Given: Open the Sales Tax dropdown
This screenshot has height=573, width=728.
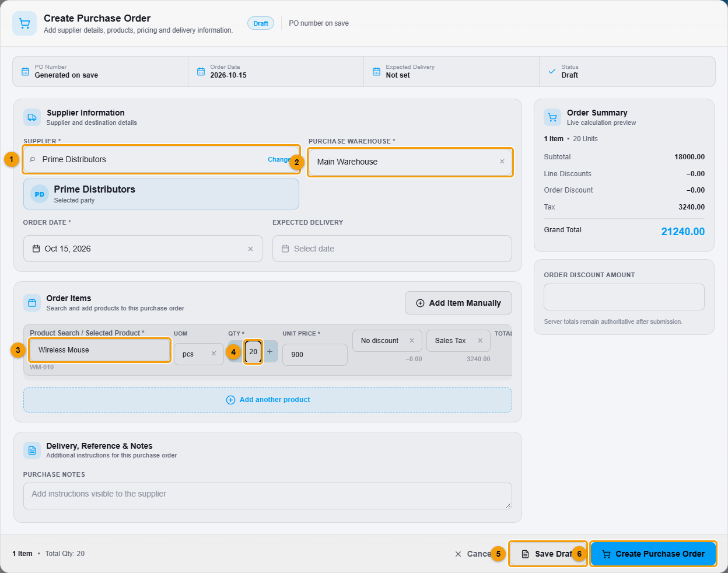Looking at the screenshot, I should click(x=457, y=341).
